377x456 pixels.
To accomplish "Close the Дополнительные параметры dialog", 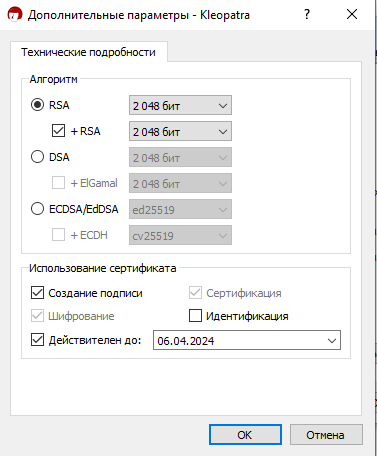I will click(352, 14).
